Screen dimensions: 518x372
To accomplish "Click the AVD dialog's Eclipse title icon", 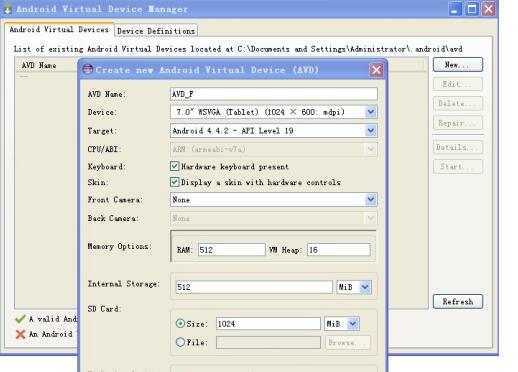I will [87, 69].
